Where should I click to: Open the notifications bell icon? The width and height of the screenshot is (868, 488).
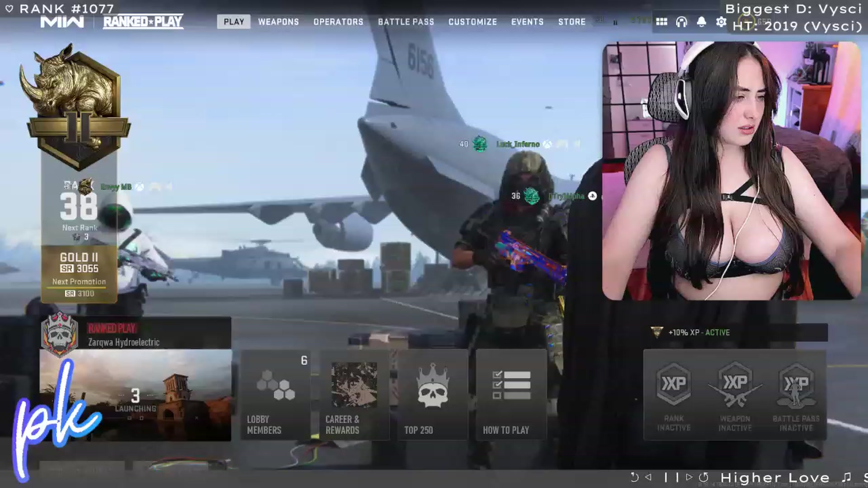tap(701, 22)
